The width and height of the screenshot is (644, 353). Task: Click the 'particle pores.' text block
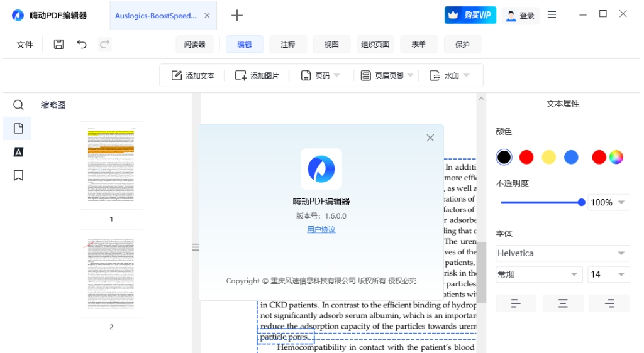(x=286, y=337)
